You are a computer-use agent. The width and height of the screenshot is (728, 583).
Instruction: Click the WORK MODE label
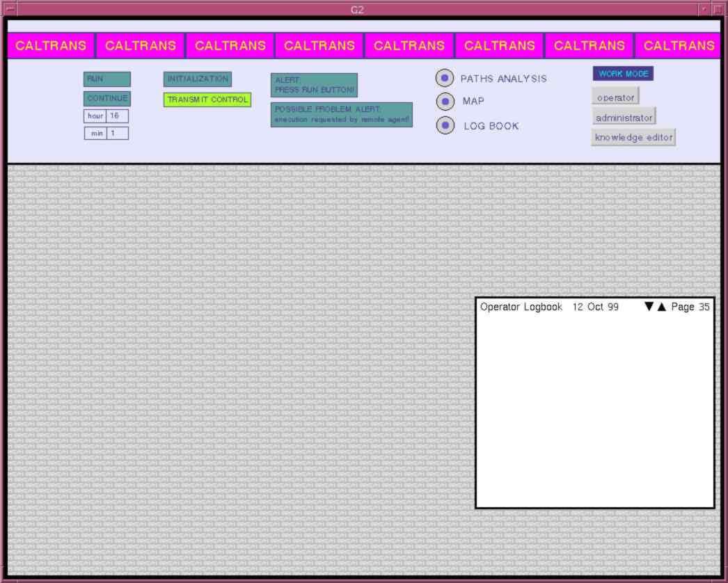623,74
